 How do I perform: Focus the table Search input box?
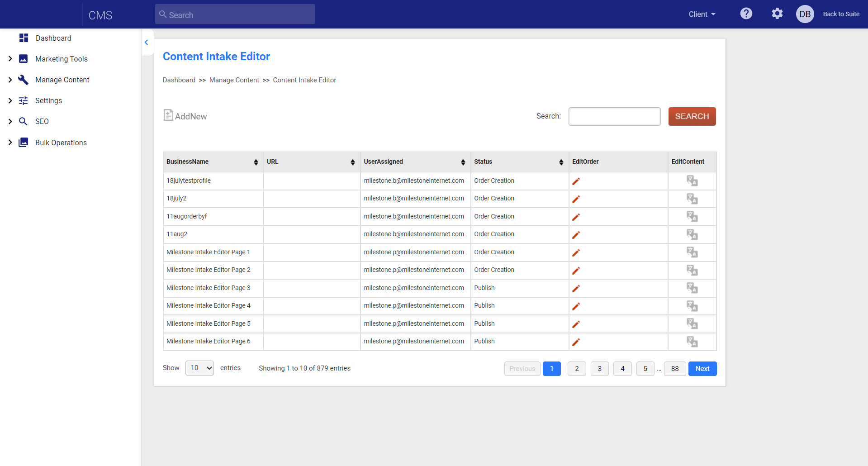click(x=614, y=116)
